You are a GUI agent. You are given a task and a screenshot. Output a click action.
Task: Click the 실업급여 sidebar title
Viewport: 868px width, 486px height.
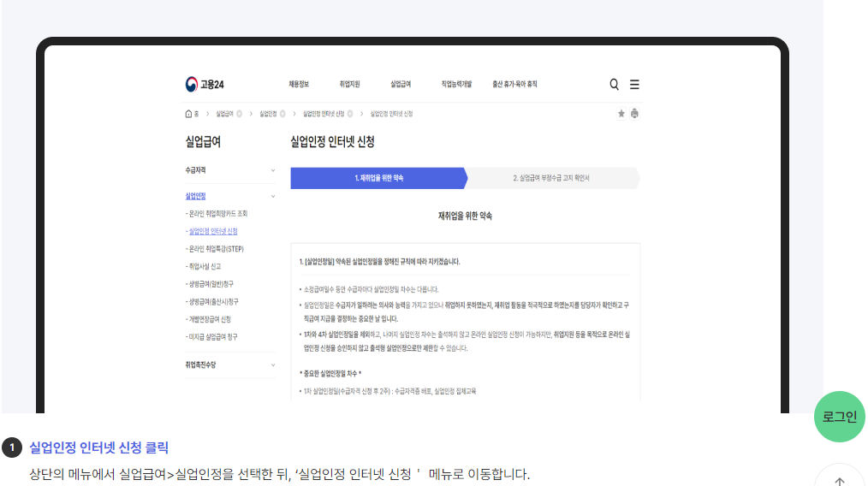[203, 142]
